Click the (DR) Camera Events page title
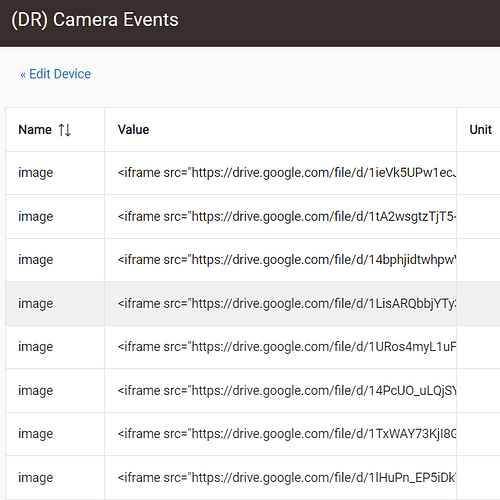The image size is (500, 500). 95,20
